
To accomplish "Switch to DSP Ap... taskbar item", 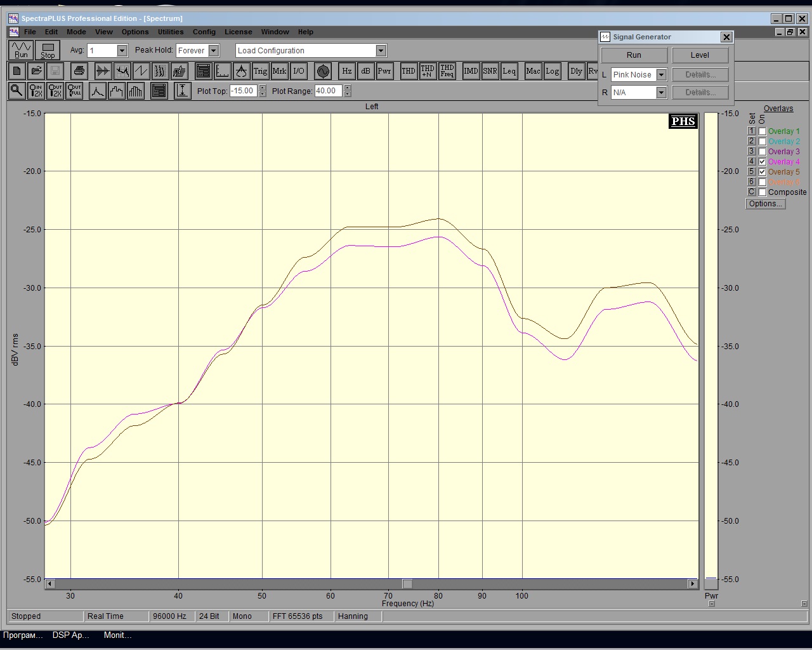I will click(x=70, y=635).
